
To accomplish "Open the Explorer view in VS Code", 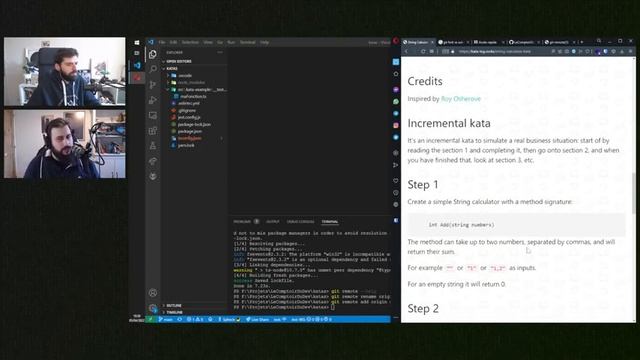I will [x=153, y=54].
